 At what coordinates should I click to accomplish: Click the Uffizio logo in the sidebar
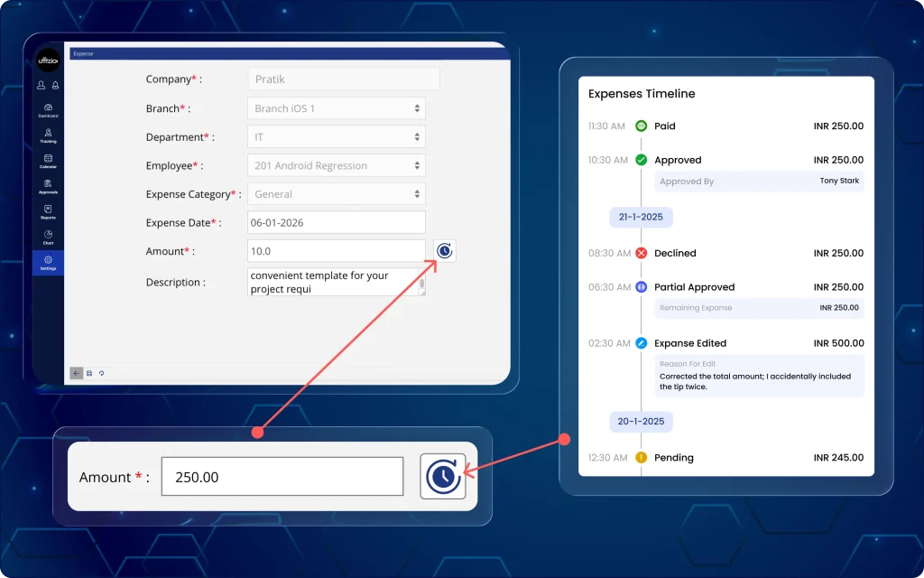pyautogui.click(x=49, y=61)
